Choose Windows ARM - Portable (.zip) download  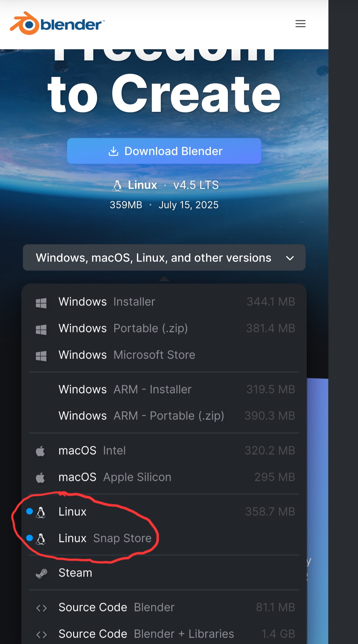coord(164,416)
